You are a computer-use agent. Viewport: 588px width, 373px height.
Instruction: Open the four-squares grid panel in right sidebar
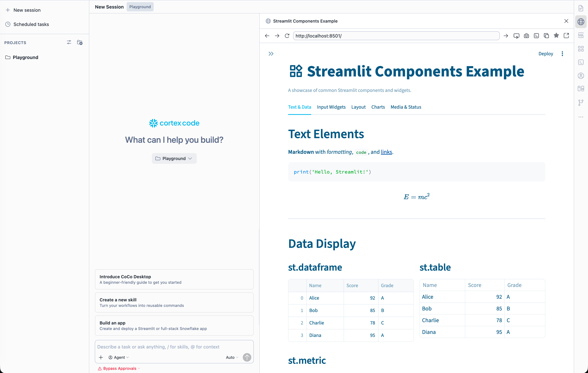(x=581, y=49)
